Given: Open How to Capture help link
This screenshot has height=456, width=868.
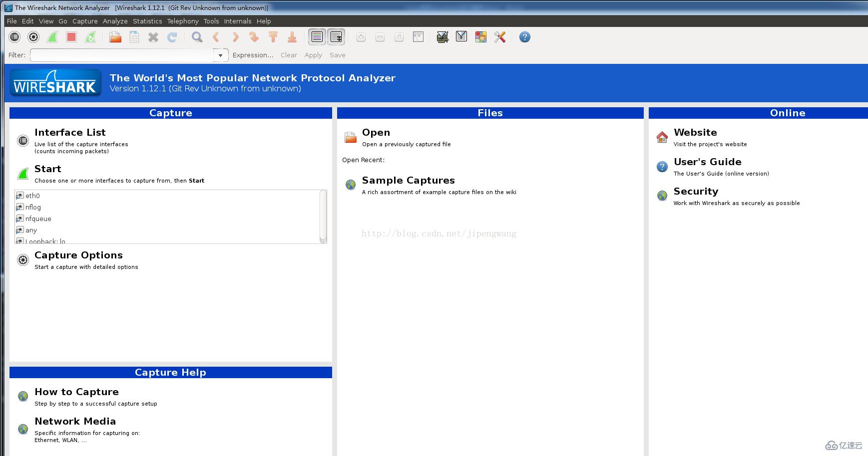Looking at the screenshot, I should coord(76,392).
